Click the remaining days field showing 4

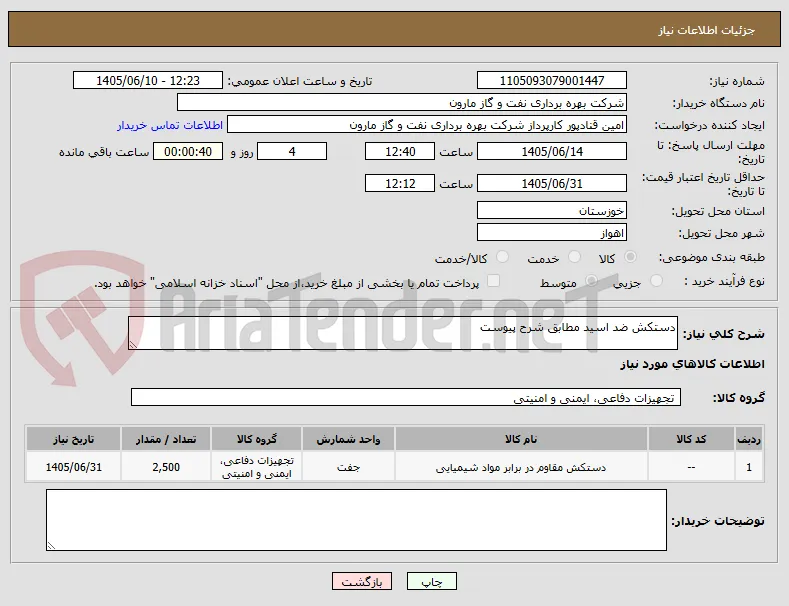coord(292,152)
